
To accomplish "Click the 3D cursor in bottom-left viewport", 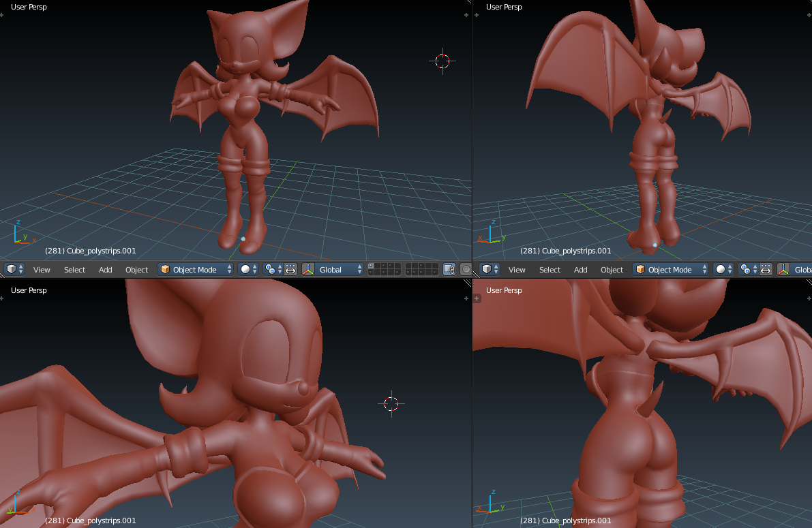I will (x=391, y=403).
